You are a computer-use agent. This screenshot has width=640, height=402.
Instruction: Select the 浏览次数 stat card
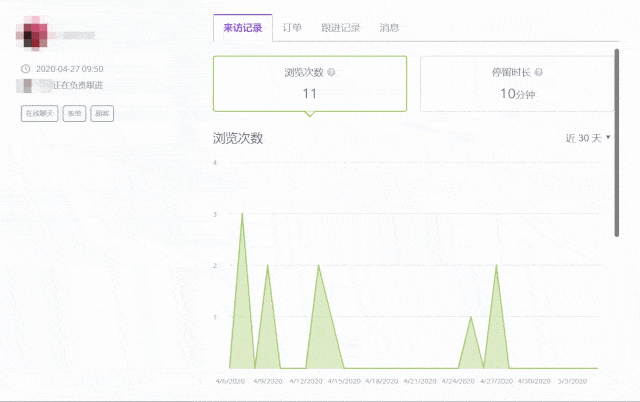[310, 84]
